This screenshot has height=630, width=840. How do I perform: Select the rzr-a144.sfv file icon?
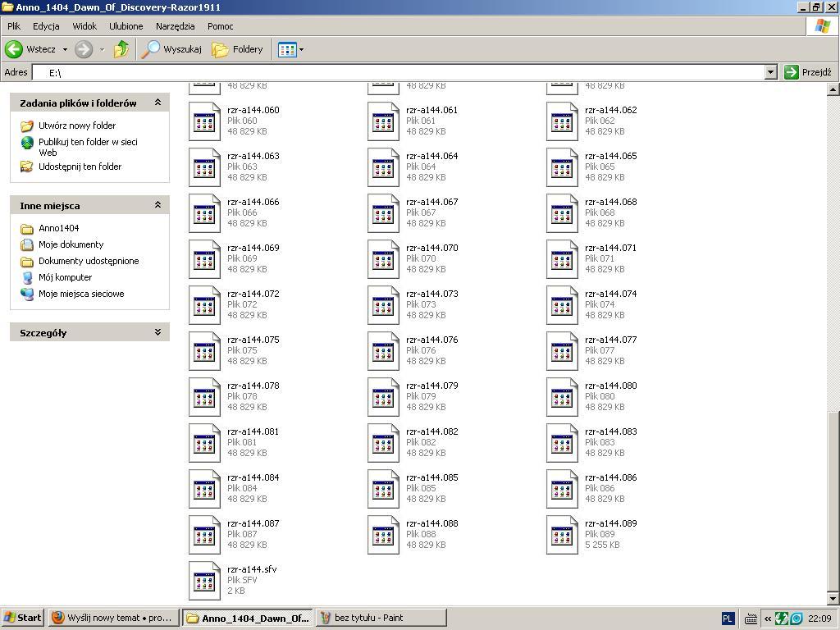(204, 582)
